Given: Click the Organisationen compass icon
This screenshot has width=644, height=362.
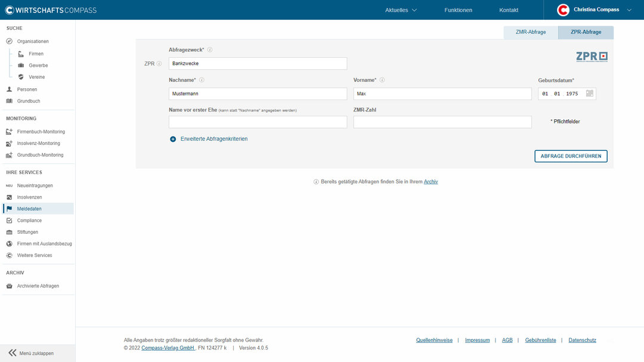Looking at the screenshot, I should [x=10, y=41].
